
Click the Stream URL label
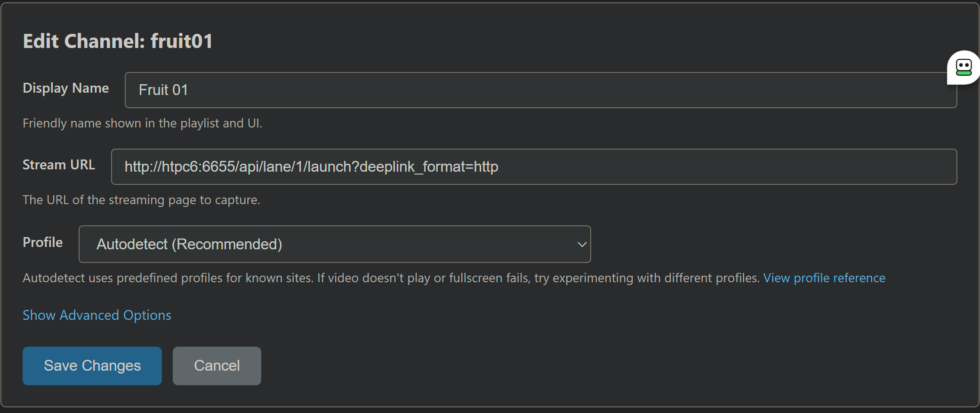click(59, 165)
